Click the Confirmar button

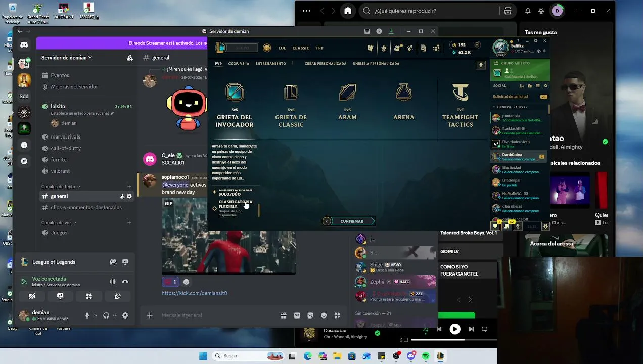[352, 221]
